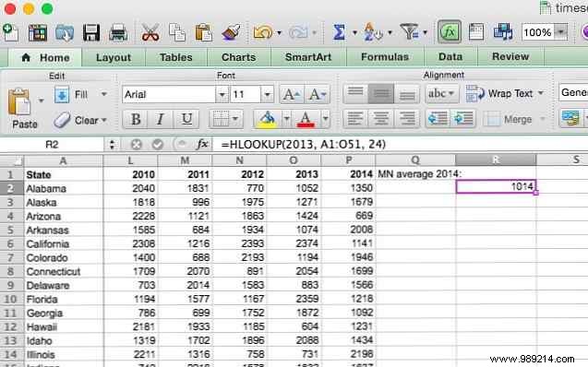This screenshot has width=588, height=367.
Task: Print the sheet with the printer icon
Action: point(118,32)
